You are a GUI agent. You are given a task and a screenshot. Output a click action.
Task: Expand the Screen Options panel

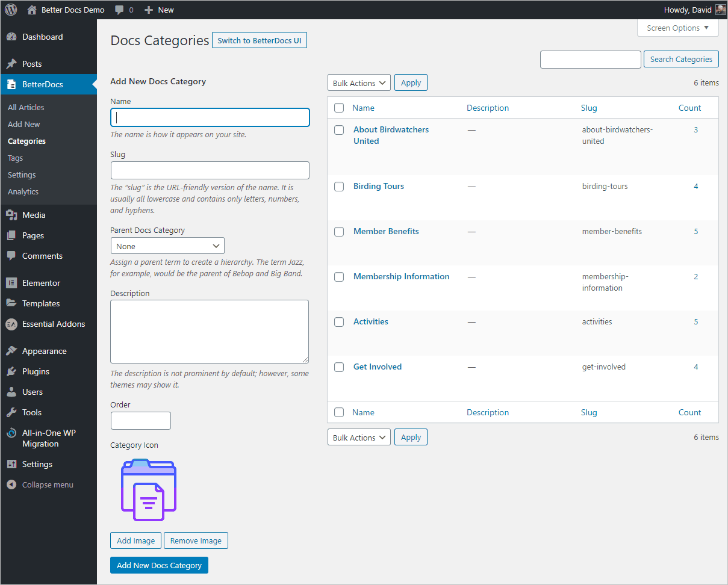tap(678, 28)
